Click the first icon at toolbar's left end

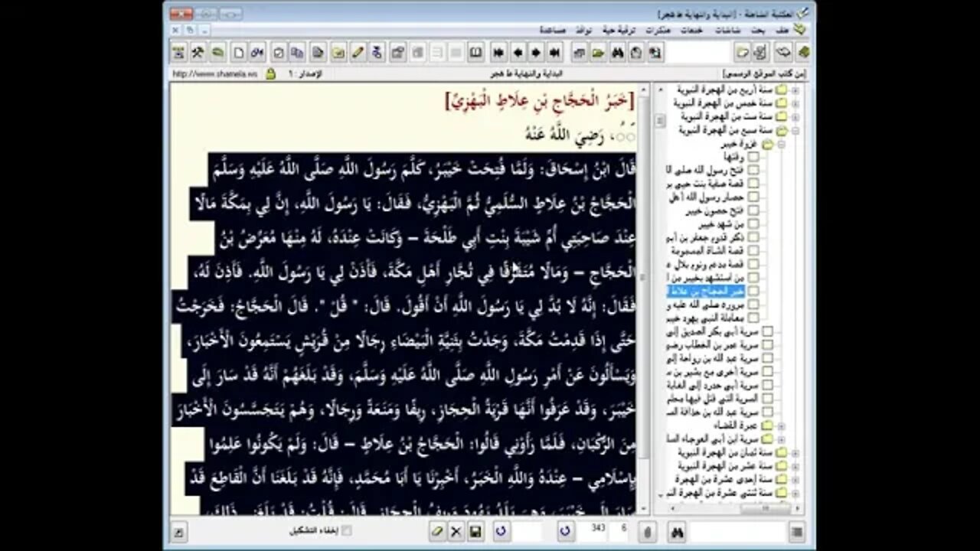tap(178, 52)
